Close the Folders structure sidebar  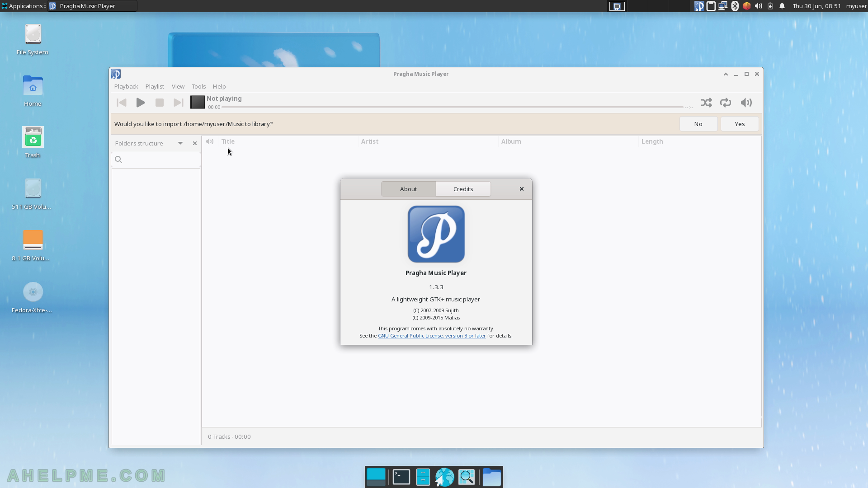(x=195, y=143)
